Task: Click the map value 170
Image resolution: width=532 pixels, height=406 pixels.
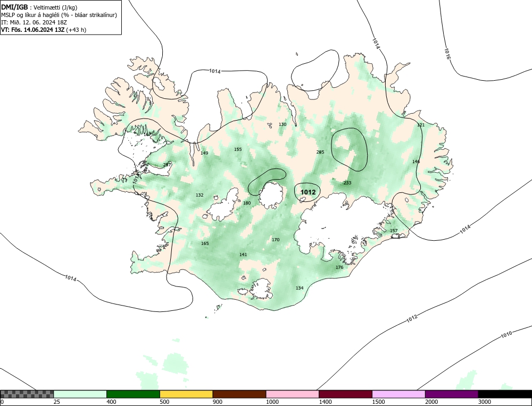Action: pyautogui.click(x=276, y=240)
